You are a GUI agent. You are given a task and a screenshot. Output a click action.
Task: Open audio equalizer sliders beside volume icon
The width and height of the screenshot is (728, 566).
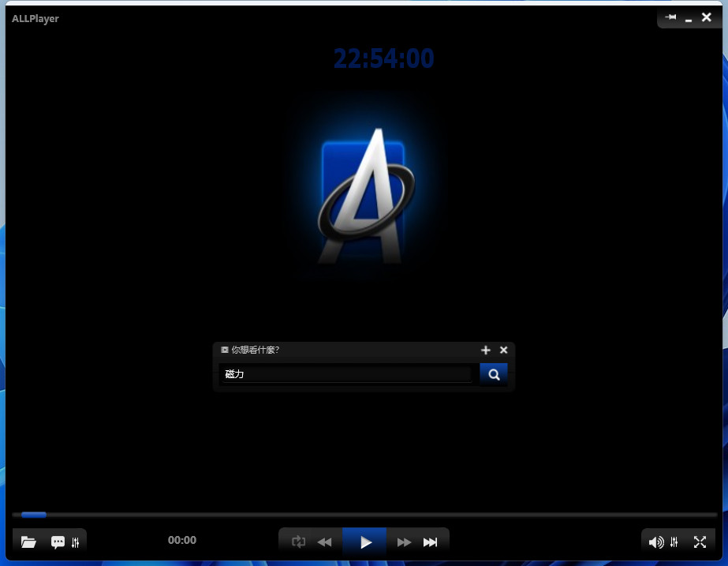coord(674,542)
